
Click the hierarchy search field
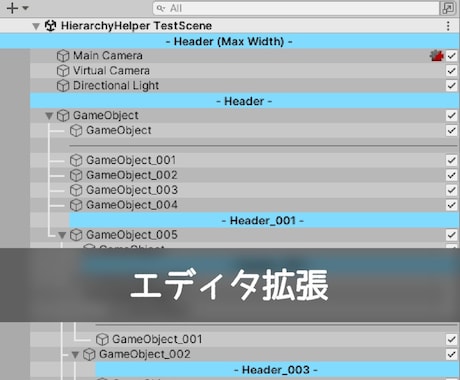point(296,8)
